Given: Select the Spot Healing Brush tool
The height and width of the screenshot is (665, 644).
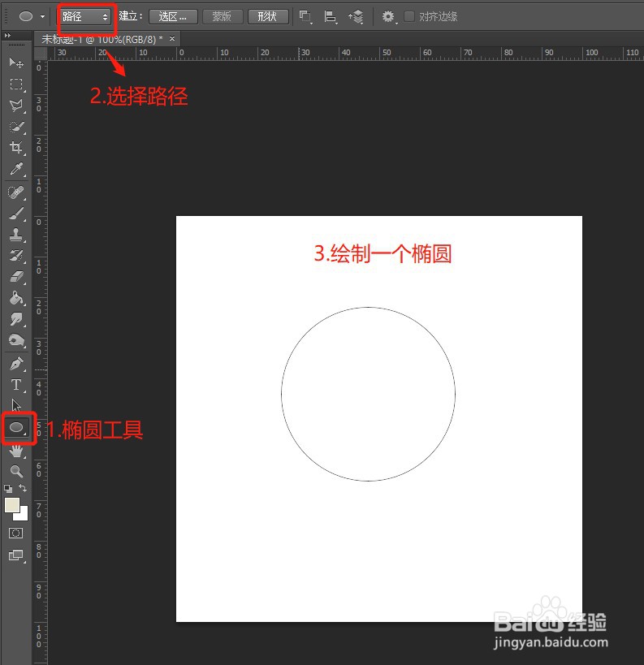Looking at the screenshot, I should pyautogui.click(x=16, y=192).
